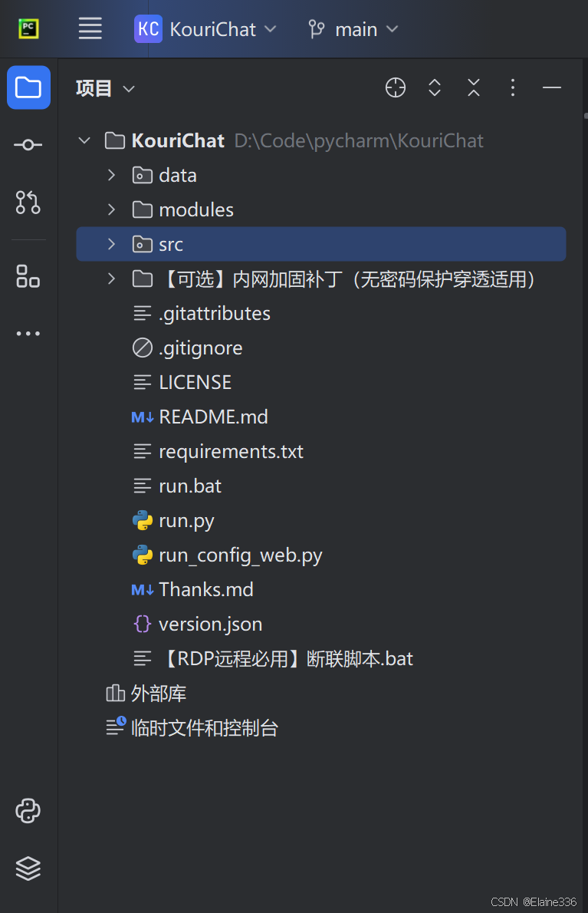This screenshot has width=588, height=913.
Task: Open the main hamburger menu
Action: tap(90, 28)
